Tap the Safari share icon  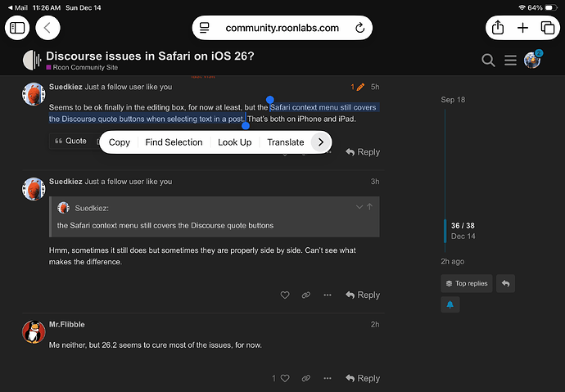[497, 28]
